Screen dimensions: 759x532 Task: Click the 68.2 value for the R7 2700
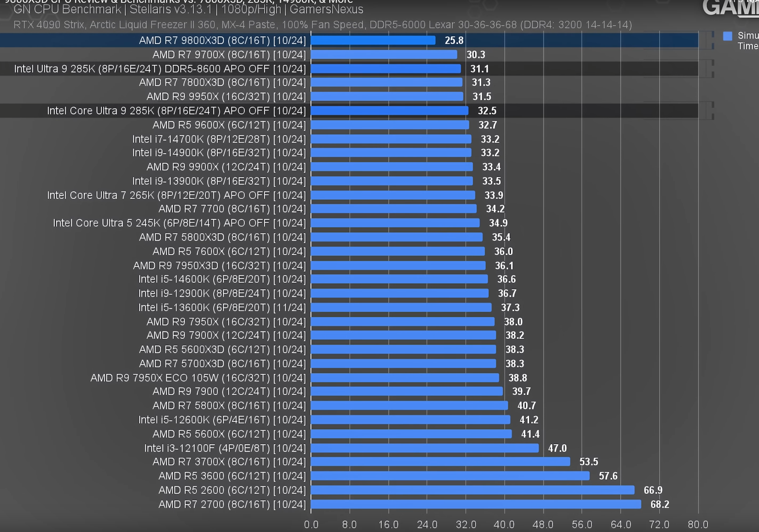(x=660, y=504)
